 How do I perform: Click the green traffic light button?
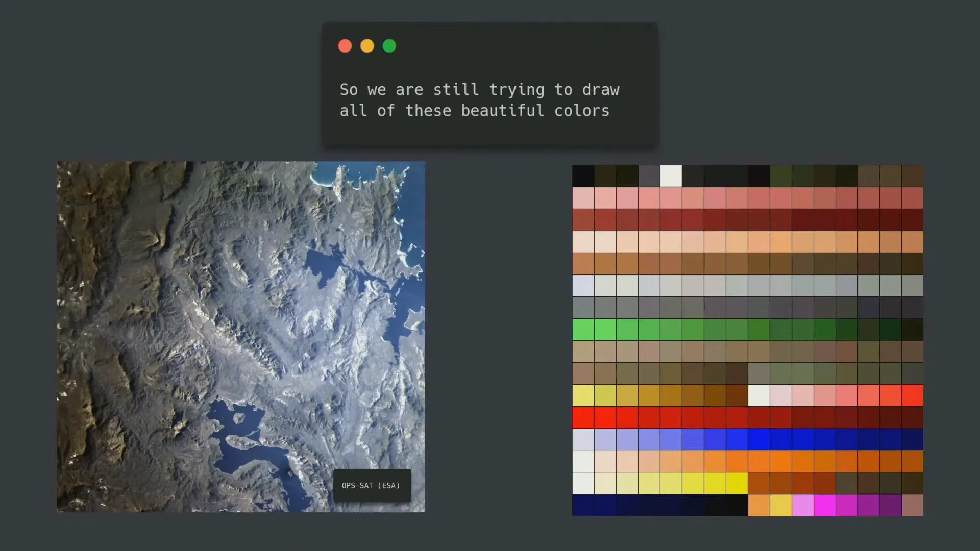[x=389, y=46]
